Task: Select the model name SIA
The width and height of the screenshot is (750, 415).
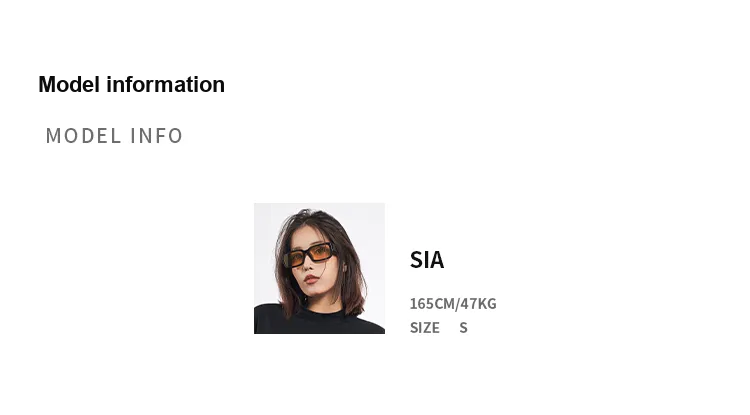Action: click(427, 260)
